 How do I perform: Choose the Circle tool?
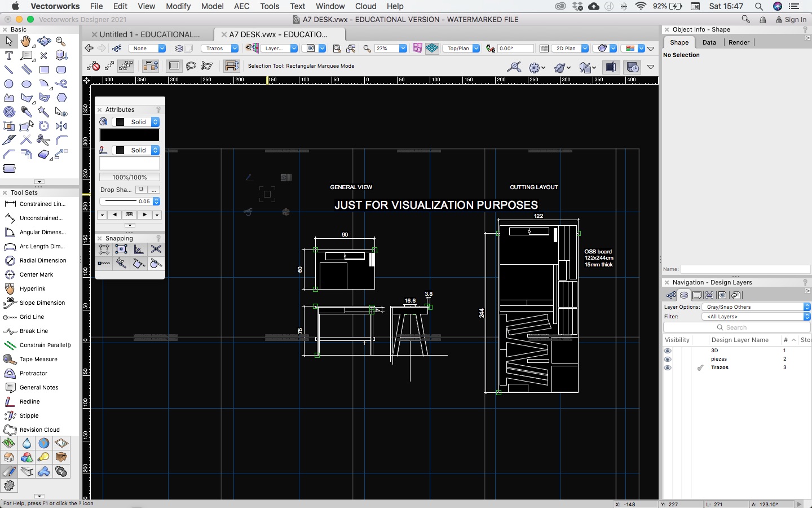tap(9, 84)
